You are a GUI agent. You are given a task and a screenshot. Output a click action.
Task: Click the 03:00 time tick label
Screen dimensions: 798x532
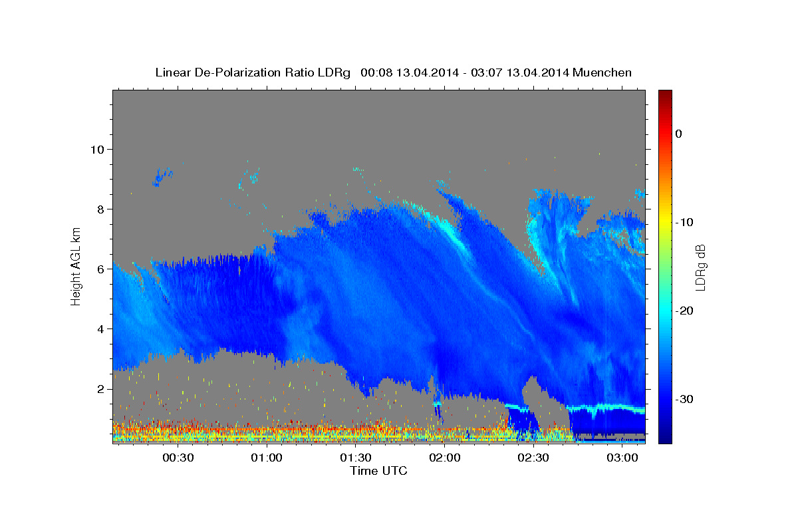pos(622,458)
